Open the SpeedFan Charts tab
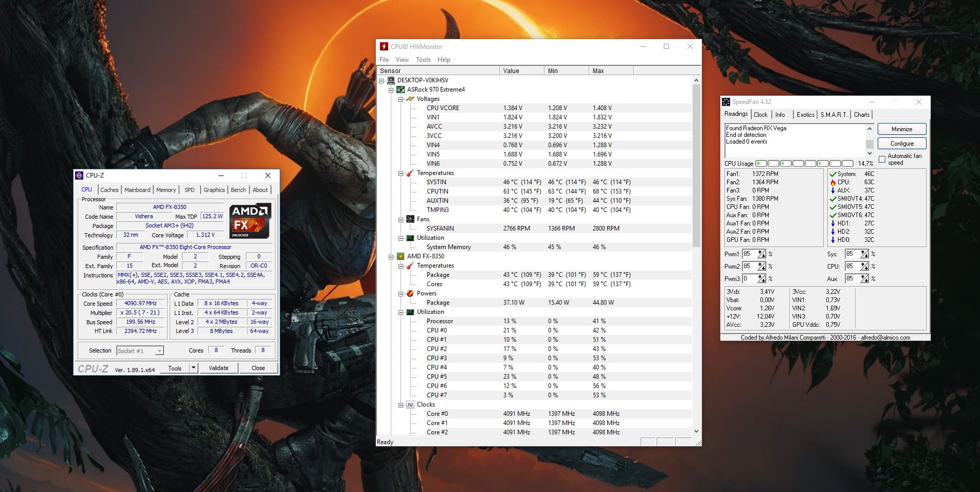Screen dimensions: 980x492 862,115
